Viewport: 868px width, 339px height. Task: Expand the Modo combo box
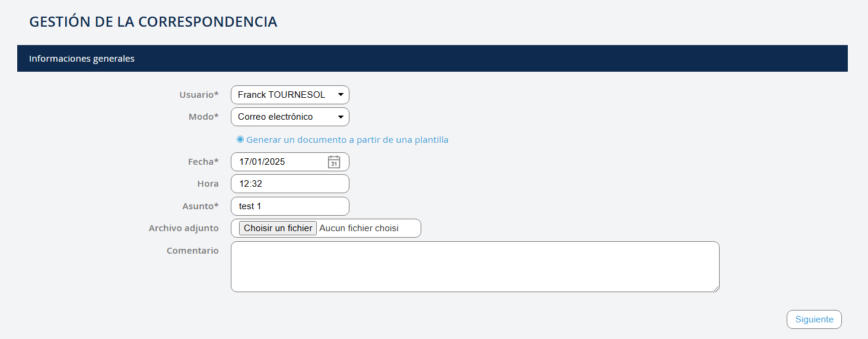tap(290, 117)
